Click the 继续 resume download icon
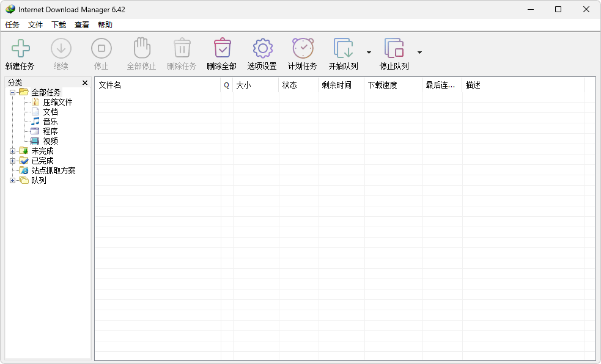601x364 pixels. [61, 49]
